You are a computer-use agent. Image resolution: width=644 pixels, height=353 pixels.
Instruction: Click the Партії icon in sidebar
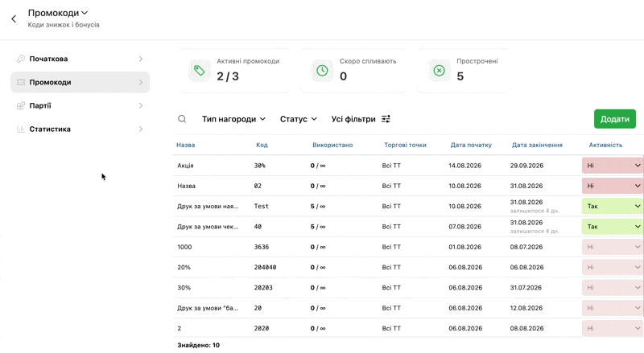pos(21,105)
